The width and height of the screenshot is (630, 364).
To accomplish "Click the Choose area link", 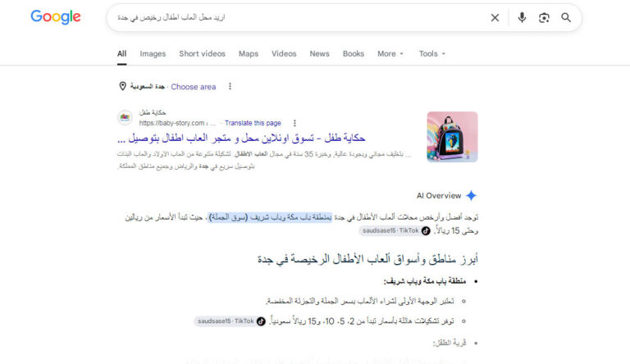I will (194, 87).
